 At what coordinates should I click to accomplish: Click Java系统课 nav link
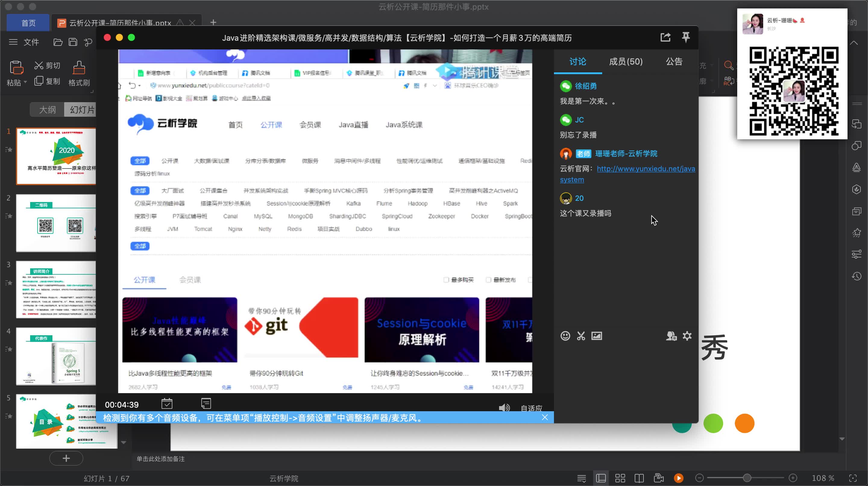coord(404,125)
